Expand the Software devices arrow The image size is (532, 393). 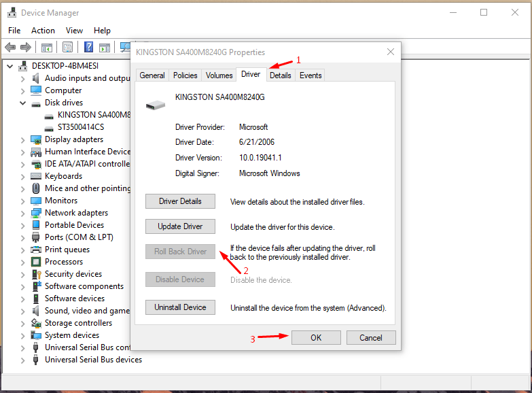pyautogui.click(x=22, y=299)
